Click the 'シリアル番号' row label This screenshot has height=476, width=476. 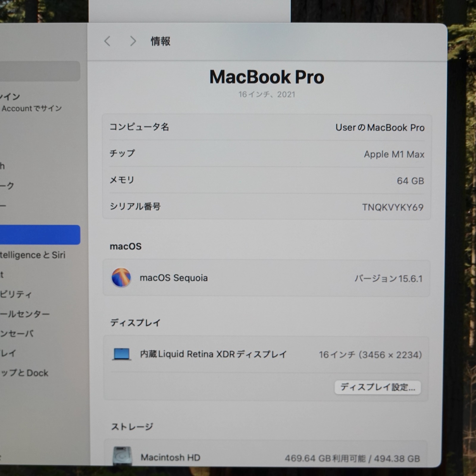(135, 206)
